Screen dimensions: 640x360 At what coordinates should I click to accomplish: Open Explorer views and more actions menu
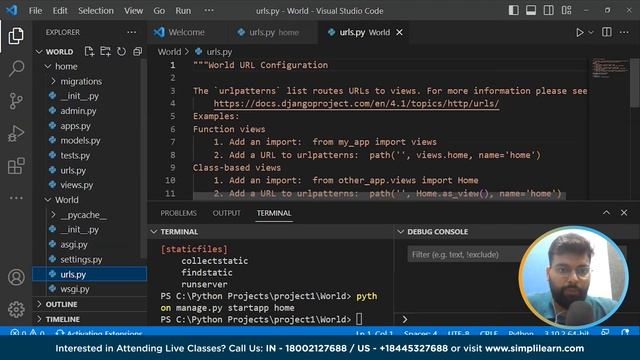(x=131, y=32)
